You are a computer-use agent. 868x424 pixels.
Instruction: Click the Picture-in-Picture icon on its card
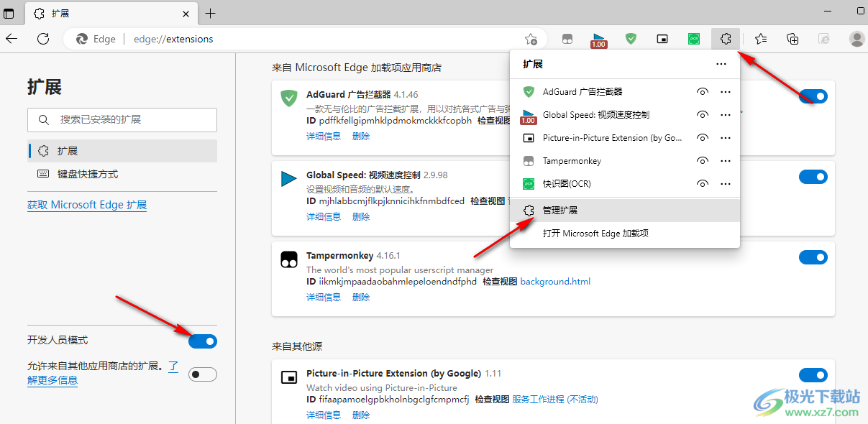pos(289,377)
